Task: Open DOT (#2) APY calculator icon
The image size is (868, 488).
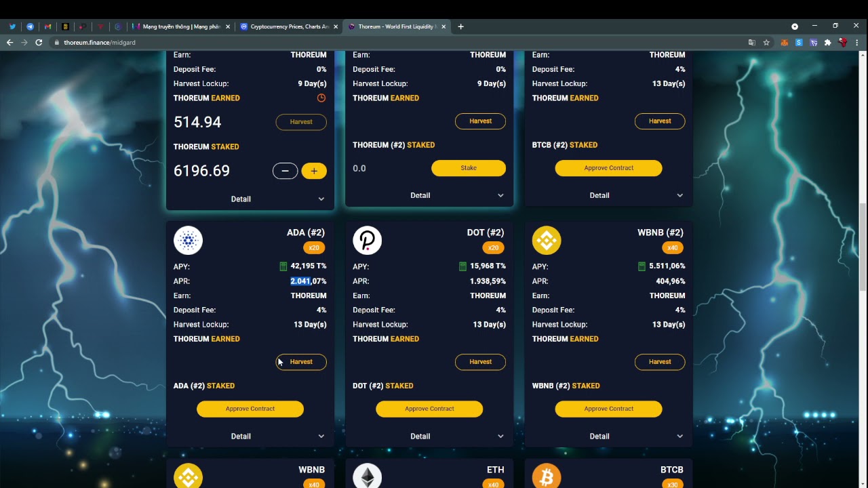Action: (x=462, y=266)
